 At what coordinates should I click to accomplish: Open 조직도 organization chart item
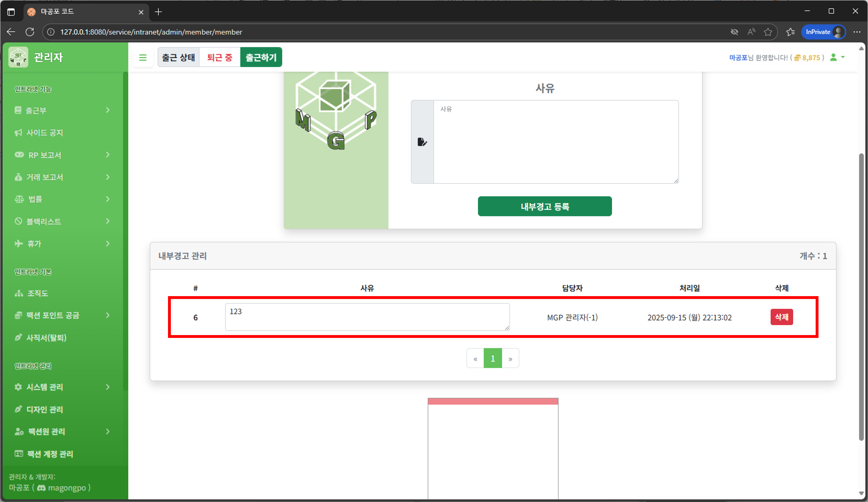pyautogui.click(x=37, y=293)
